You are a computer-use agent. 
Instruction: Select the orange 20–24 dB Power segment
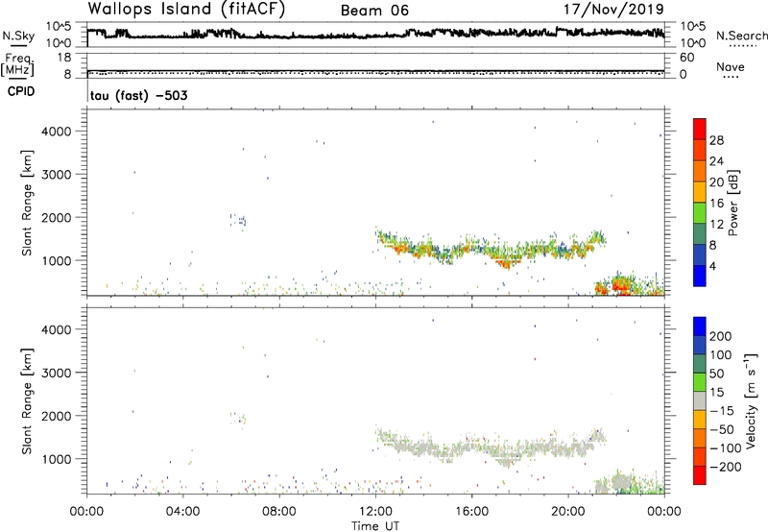700,171
